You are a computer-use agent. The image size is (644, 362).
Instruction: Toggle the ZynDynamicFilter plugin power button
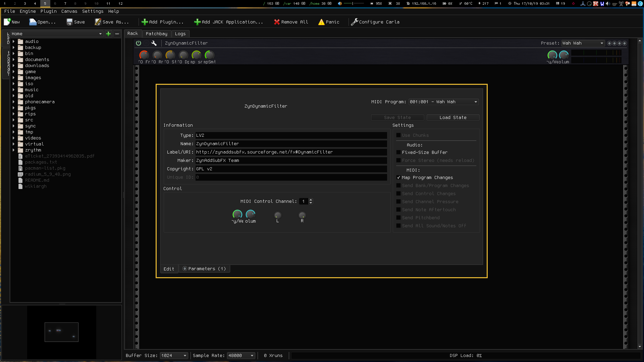[x=139, y=43]
